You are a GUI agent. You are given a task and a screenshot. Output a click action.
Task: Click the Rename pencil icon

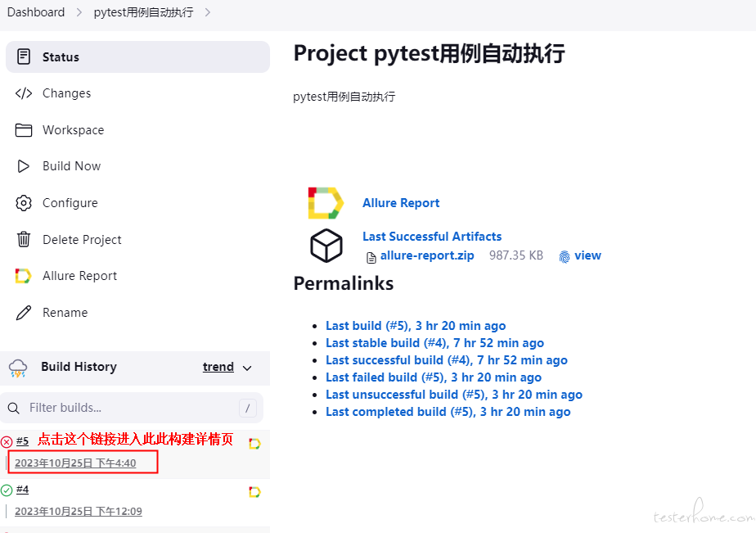[24, 313]
